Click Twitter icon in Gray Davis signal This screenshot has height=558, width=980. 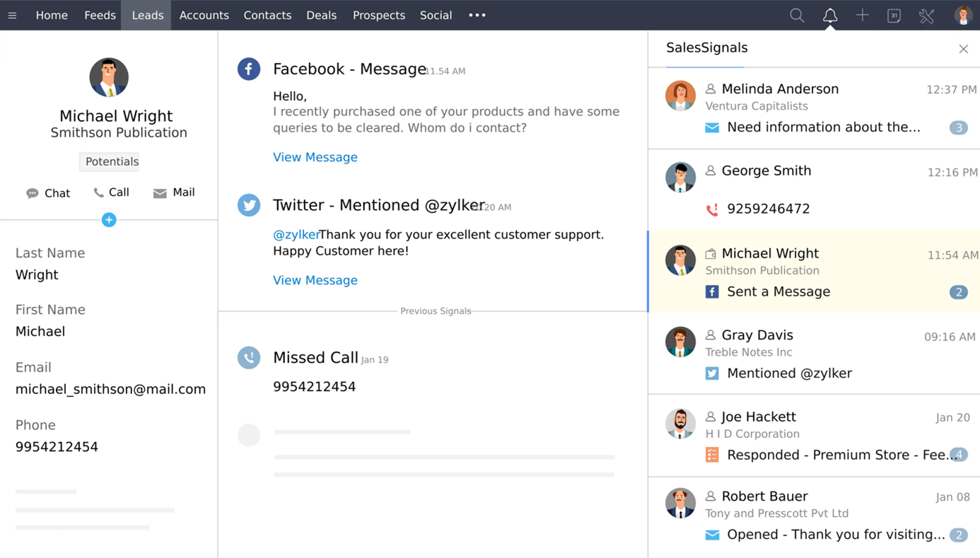point(712,373)
